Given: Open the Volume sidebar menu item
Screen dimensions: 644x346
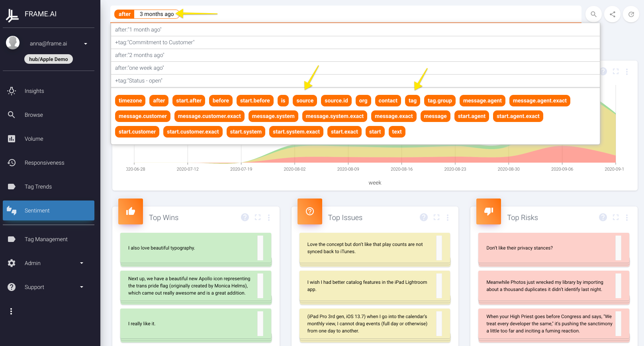Looking at the screenshot, I should coord(49,139).
